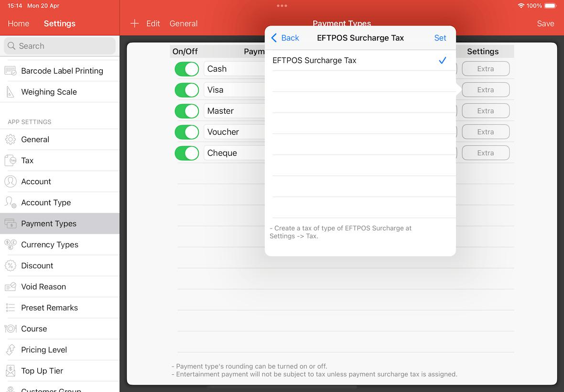
Task: Click the Void Reason icon
Action: 11,287
